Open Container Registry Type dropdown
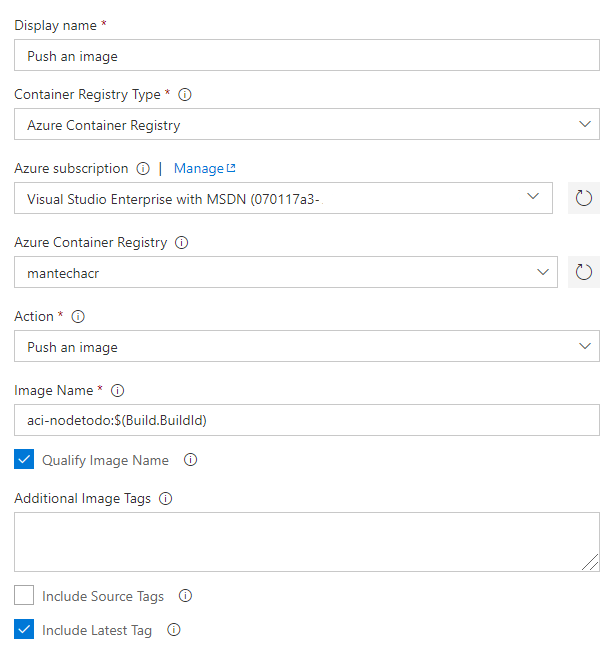Viewport: 611px width, 647px height. (x=307, y=124)
